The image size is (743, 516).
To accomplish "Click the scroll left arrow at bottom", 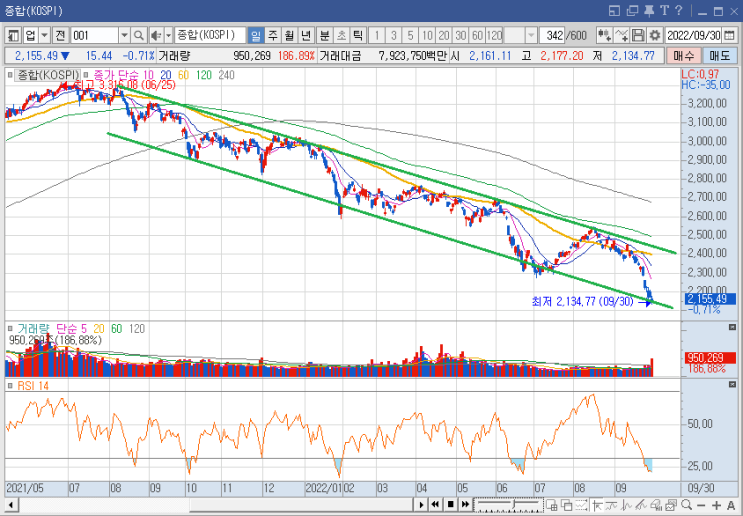I will pyautogui.click(x=12, y=504).
